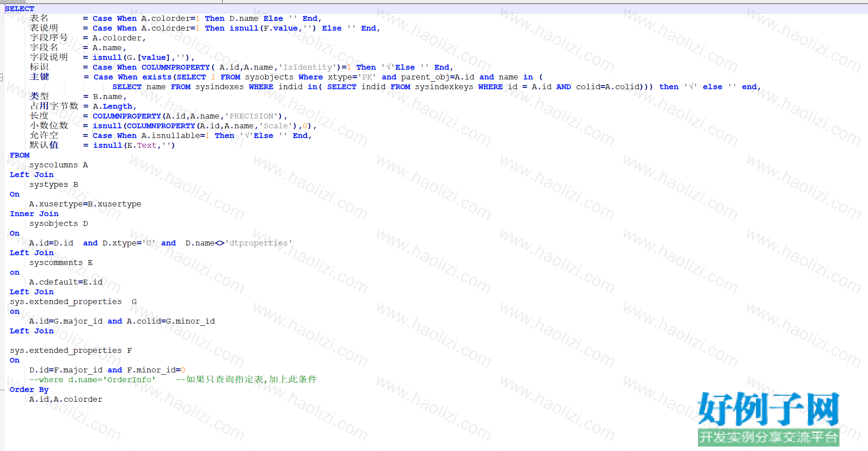Click D.id=F.major_id condition
This screenshot has height=451, width=868.
pyautogui.click(x=66, y=370)
